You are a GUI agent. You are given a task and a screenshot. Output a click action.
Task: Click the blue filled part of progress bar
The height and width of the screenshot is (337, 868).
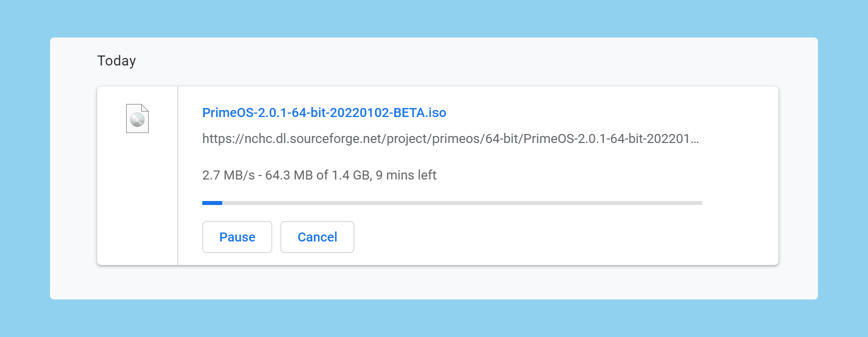click(x=212, y=203)
